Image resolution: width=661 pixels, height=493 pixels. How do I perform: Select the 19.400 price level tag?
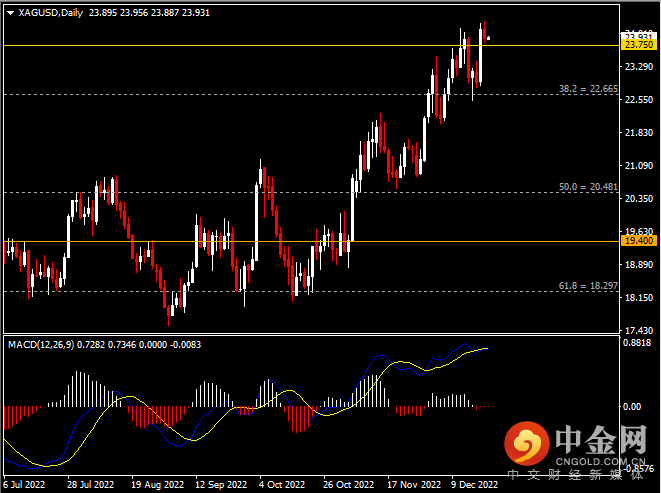(x=638, y=241)
